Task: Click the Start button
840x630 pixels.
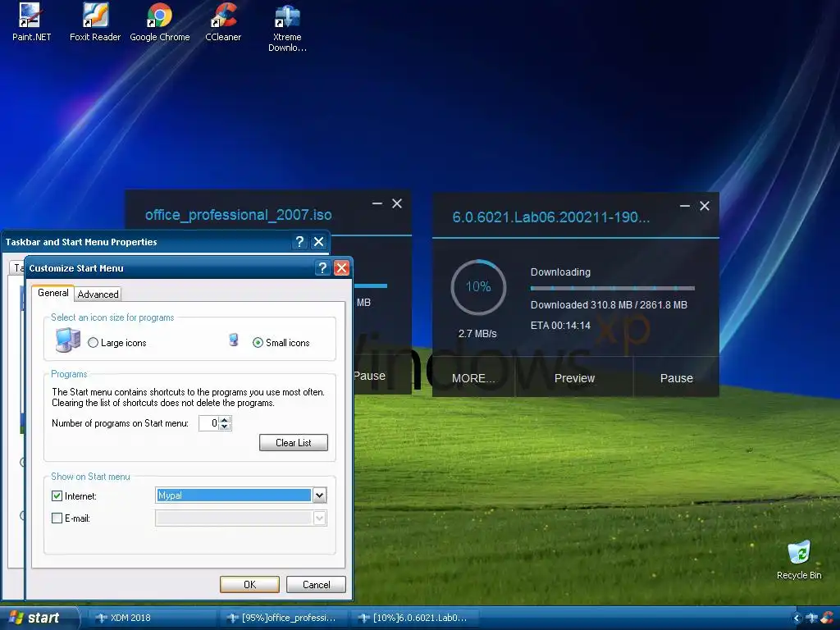Action: [39, 618]
